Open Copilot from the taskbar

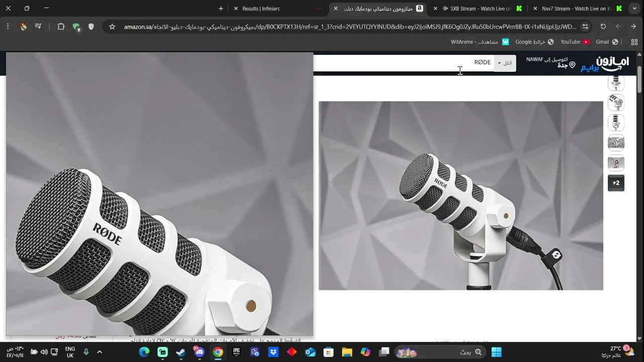(365, 352)
